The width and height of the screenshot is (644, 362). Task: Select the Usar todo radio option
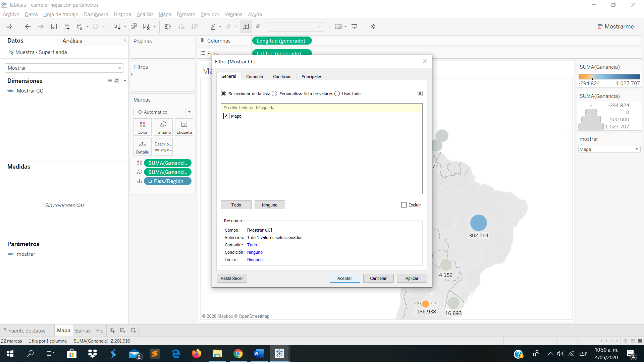pyautogui.click(x=337, y=94)
